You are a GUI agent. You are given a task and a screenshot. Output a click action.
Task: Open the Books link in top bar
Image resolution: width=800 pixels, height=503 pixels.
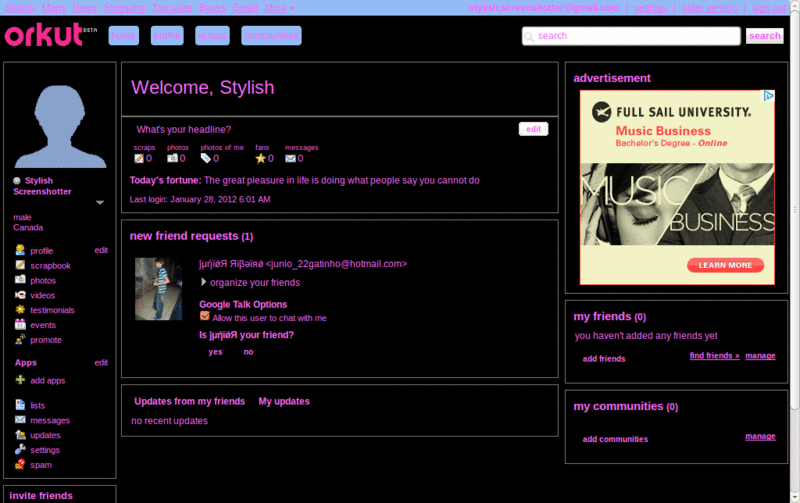coord(212,8)
